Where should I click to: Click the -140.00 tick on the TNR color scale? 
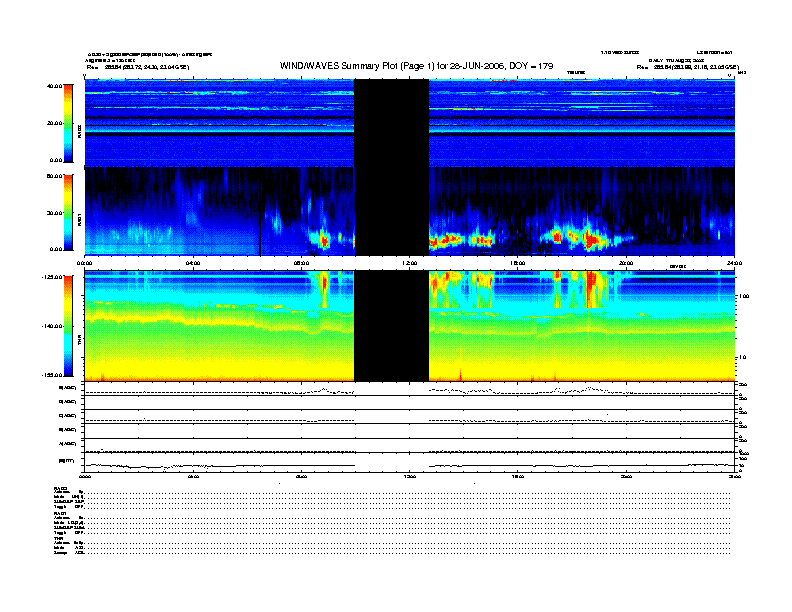tap(52, 326)
